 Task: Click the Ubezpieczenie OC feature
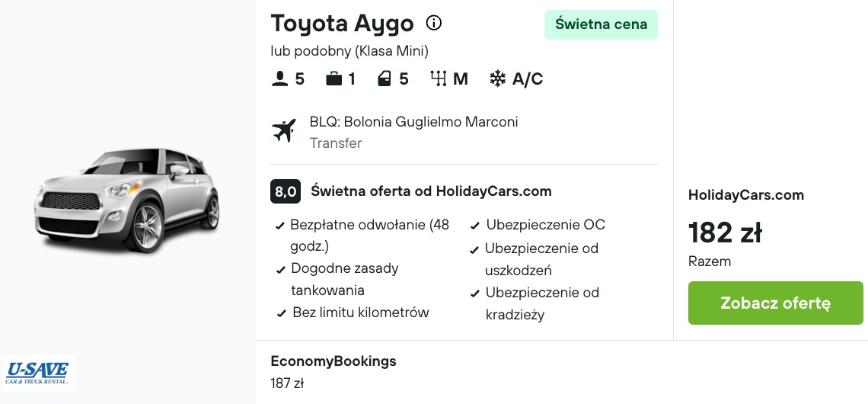pos(538,225)
